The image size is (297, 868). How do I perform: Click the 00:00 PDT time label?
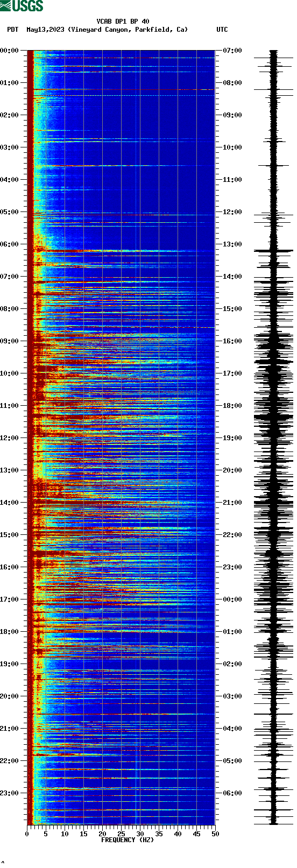[x=9, y=51]
